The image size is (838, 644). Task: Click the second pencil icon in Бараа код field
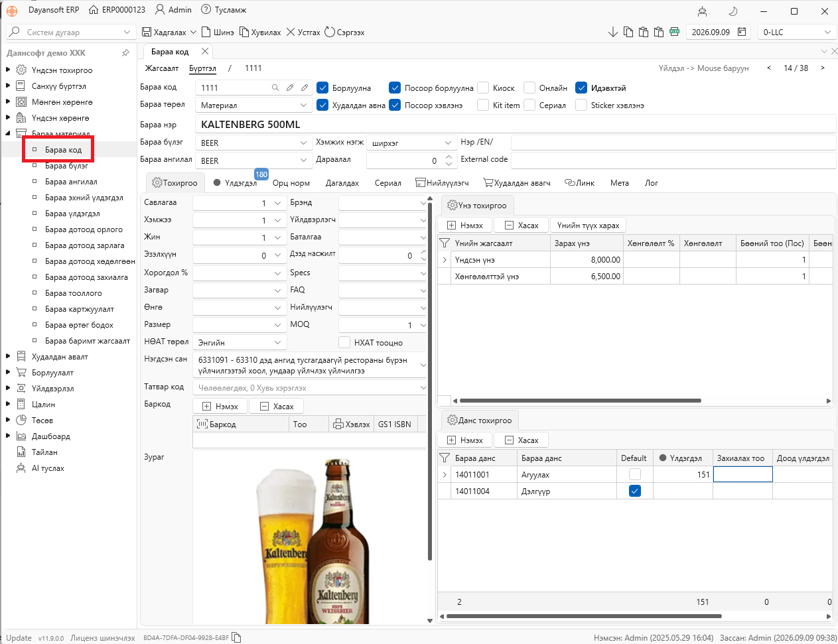click(305, 88)
